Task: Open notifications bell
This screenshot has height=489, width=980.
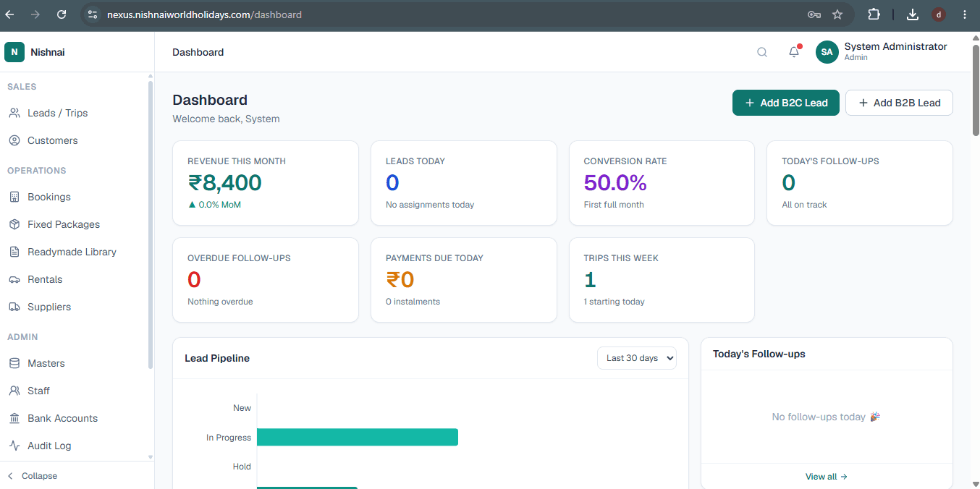Action: pos(794,52)
